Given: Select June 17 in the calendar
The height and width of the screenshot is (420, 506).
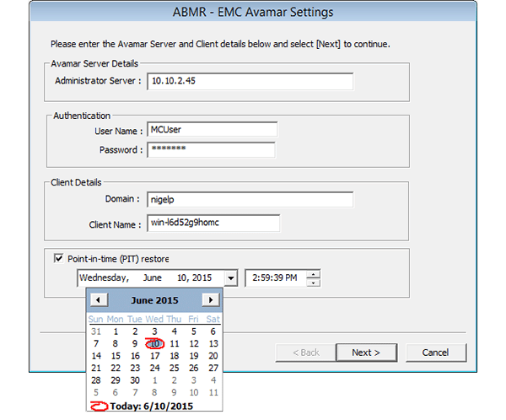Looking at the screenshot, I should 155,356.
